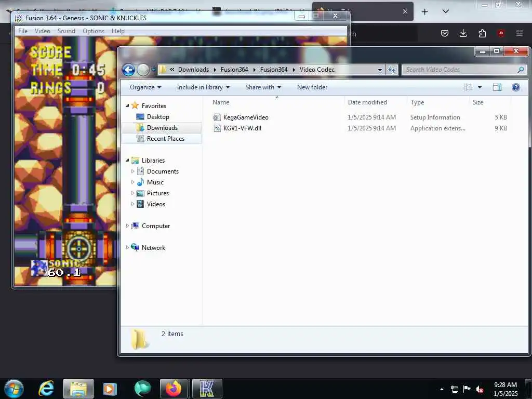Go back with the Explorer Back arrow

tap(128, 70)
